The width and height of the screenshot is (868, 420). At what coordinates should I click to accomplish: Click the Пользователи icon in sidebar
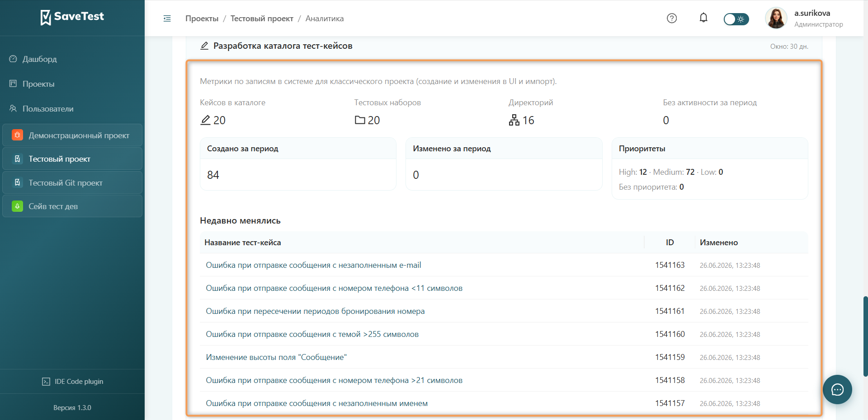coord(13,108)
